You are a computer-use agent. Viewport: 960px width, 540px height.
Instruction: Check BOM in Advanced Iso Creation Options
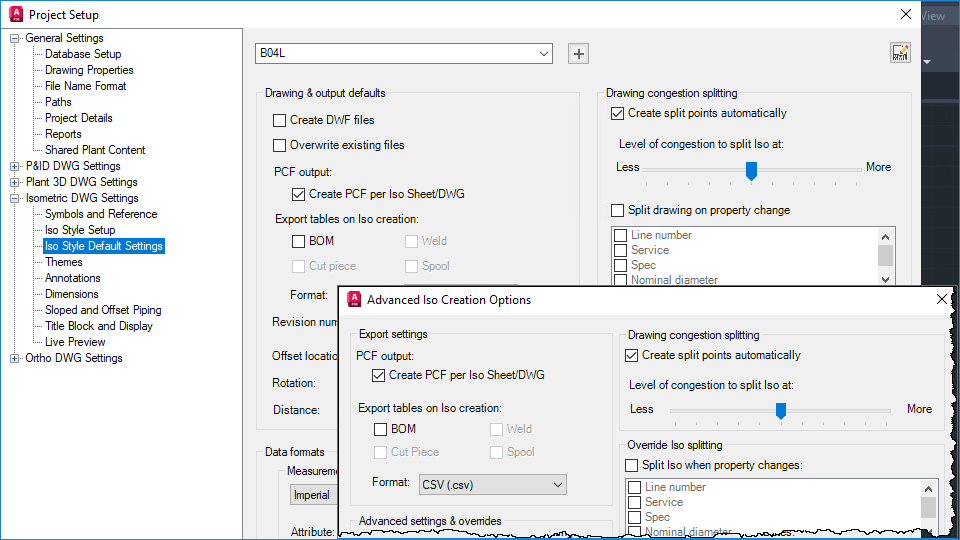point(380,429)
